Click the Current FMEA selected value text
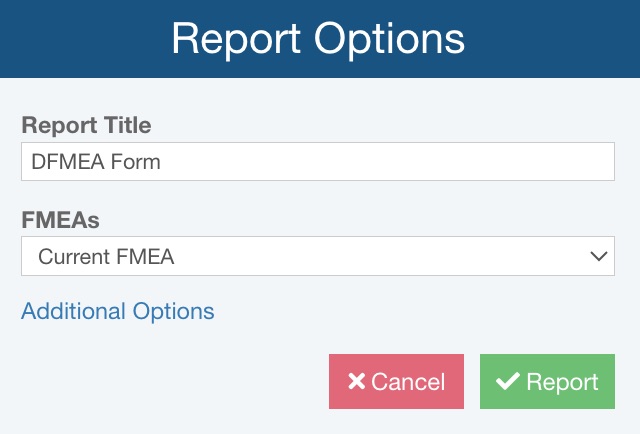This screenshot has height=434, width=640. click(106, 257)
